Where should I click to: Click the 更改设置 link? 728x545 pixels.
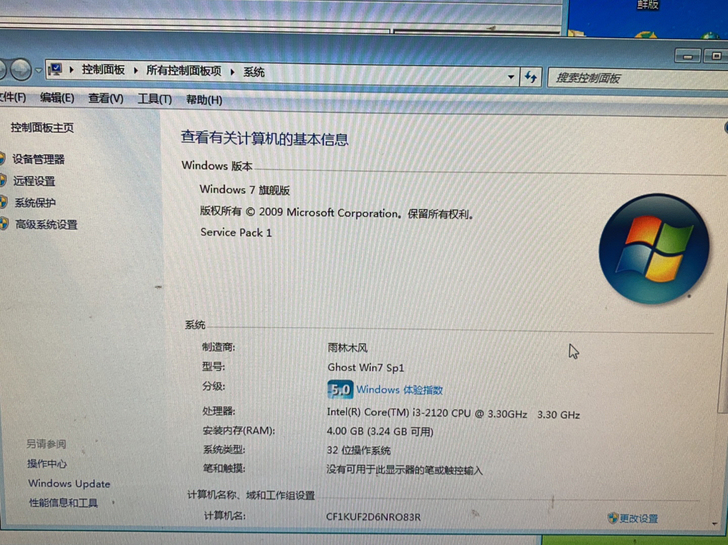(639, 519)
